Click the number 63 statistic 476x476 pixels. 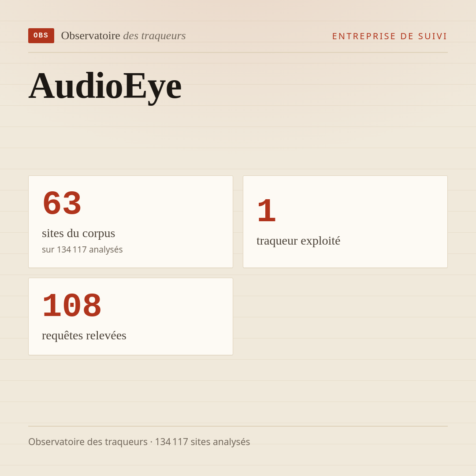(x=62, y=203)
